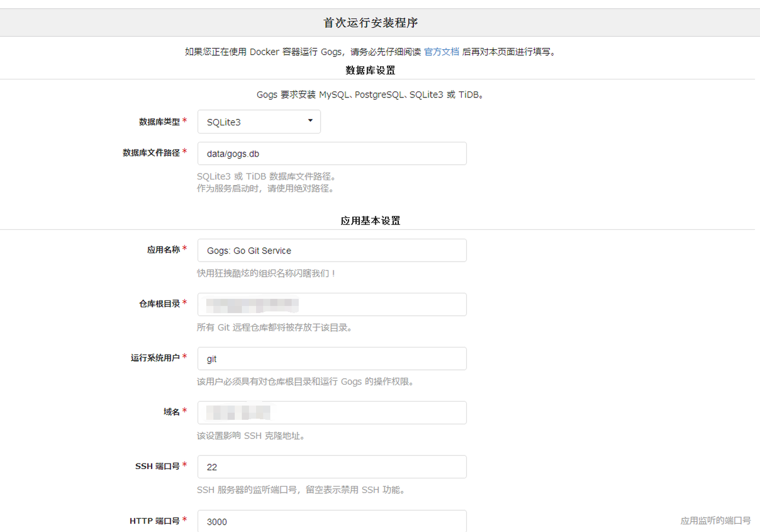760x532 pixels.
Task: Open the 官方文档 link
Action: pyautogui.click(x=442, y=51)
